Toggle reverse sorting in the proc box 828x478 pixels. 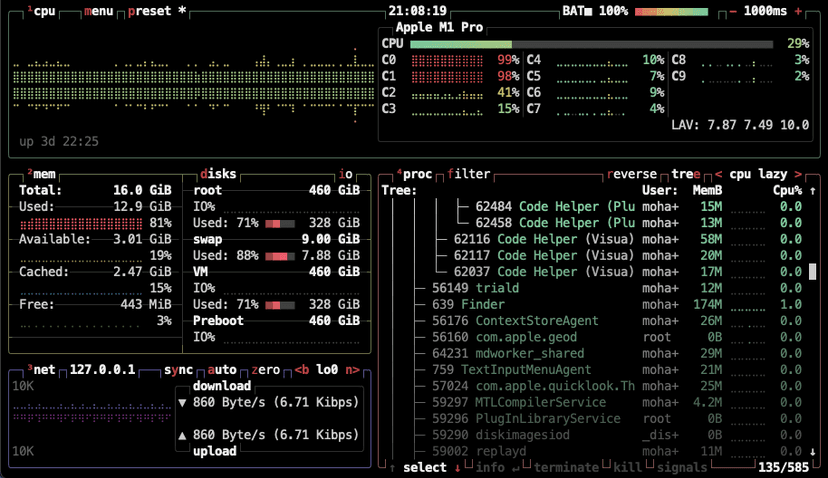(632, 174)
